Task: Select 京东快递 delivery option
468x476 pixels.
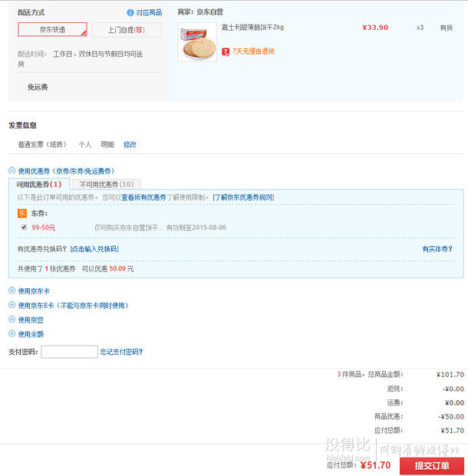Action: click(x=53, y=29)
